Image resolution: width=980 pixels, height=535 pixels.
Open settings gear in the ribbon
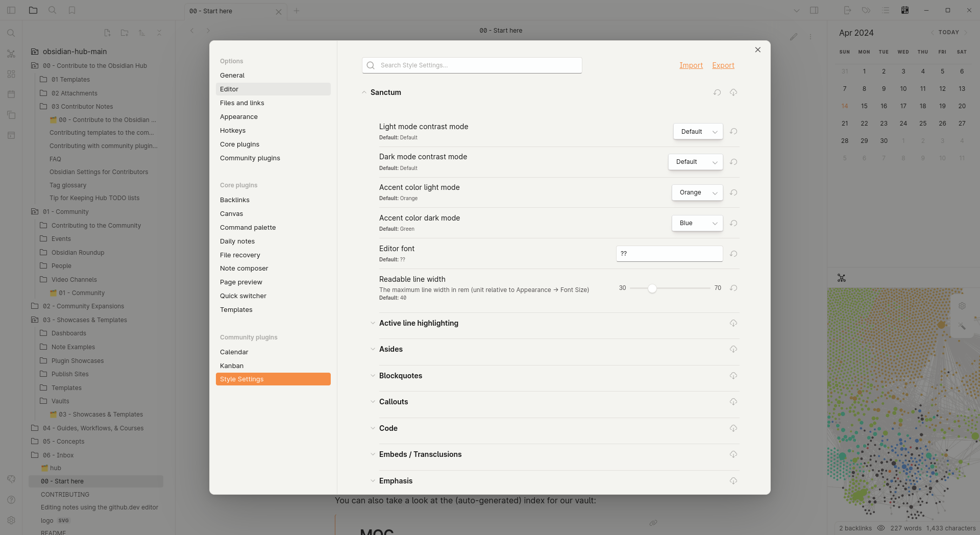pos(11,520)
